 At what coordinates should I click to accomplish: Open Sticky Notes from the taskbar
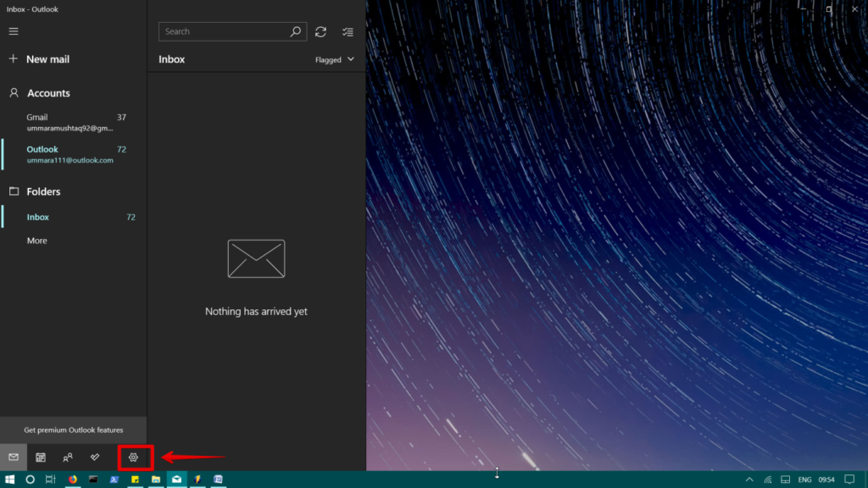135,480
